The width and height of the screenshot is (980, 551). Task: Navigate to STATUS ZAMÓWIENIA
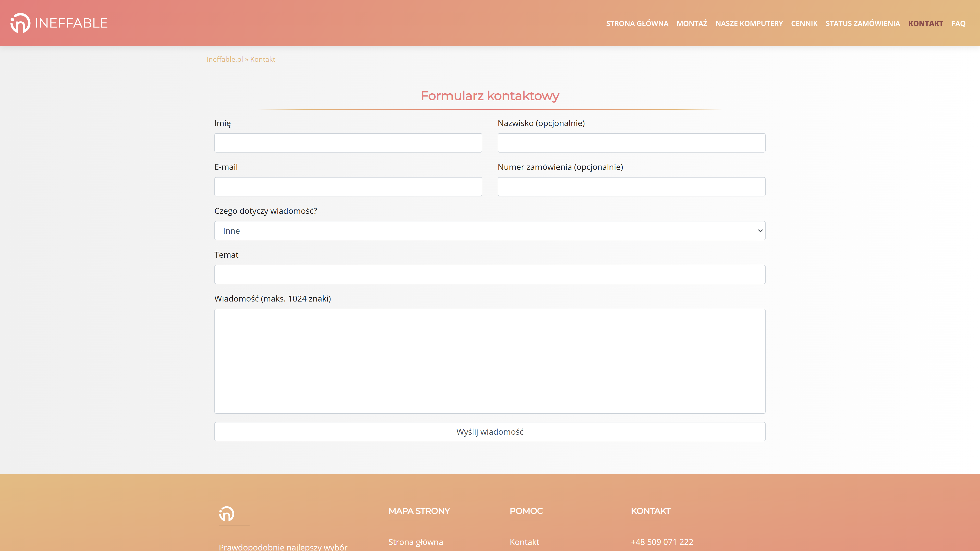[x=862, y=23]
